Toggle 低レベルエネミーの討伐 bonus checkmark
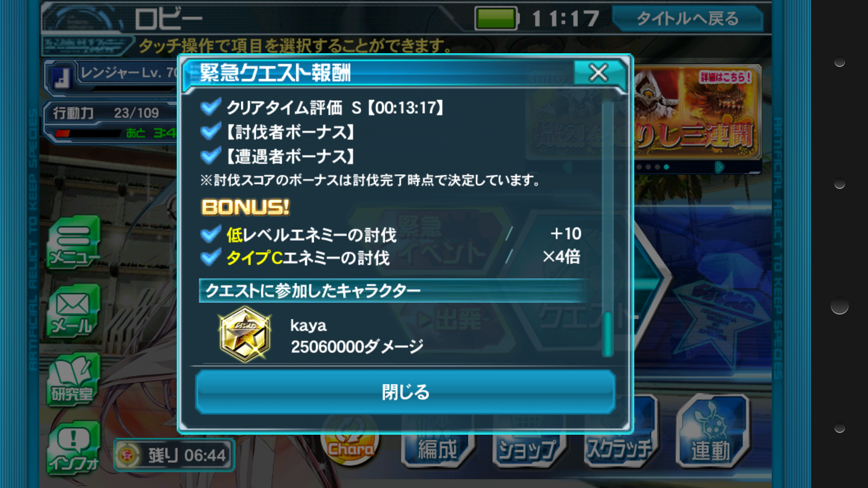The height and width of the screenshot is (488, 868). click(211, 234)
